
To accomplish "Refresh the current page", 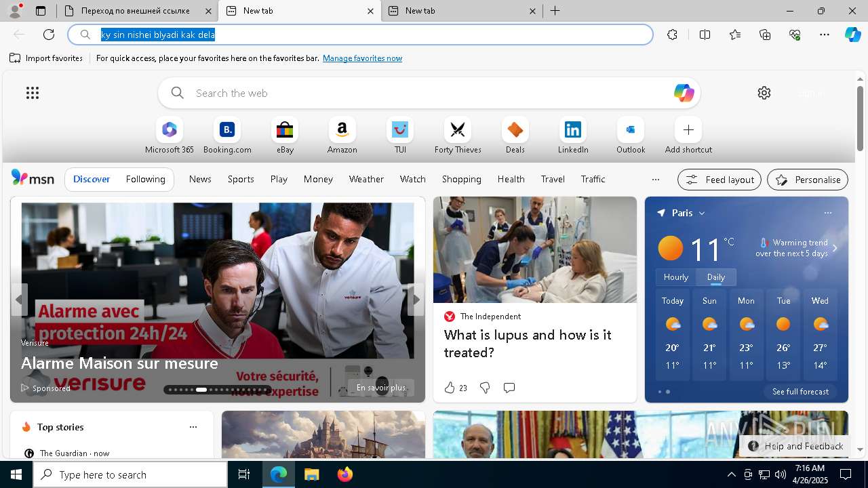I will click(x=49, y=35).
